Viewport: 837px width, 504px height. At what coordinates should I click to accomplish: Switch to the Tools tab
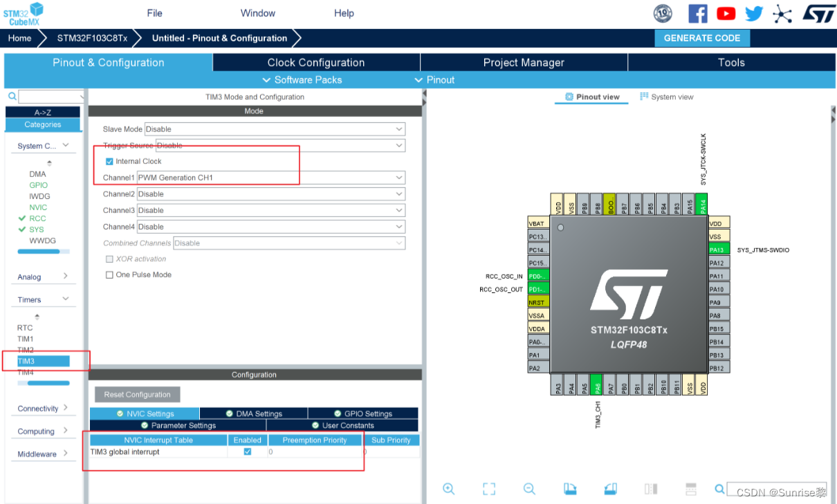[731, 62]
